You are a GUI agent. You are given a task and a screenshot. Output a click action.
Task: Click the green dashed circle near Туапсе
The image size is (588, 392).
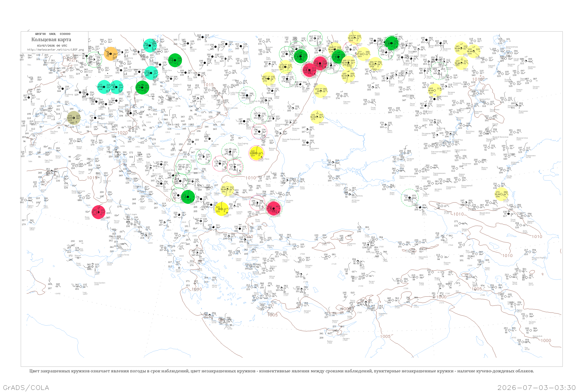tap(409, 198)
